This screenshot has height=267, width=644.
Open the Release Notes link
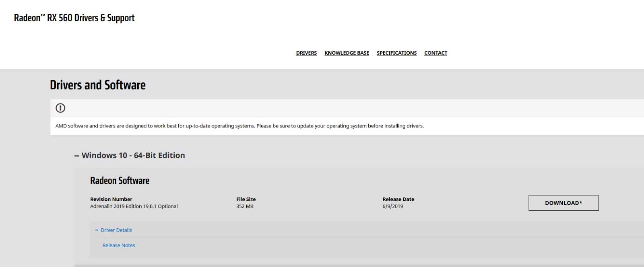tap(119, 245)
